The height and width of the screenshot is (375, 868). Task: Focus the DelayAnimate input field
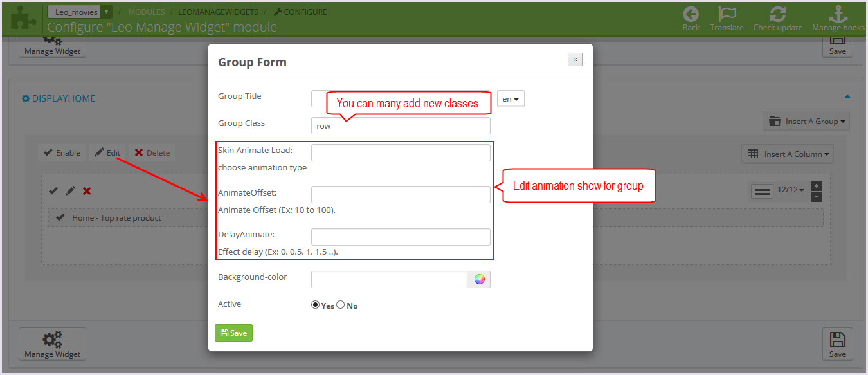pos(401,237)
